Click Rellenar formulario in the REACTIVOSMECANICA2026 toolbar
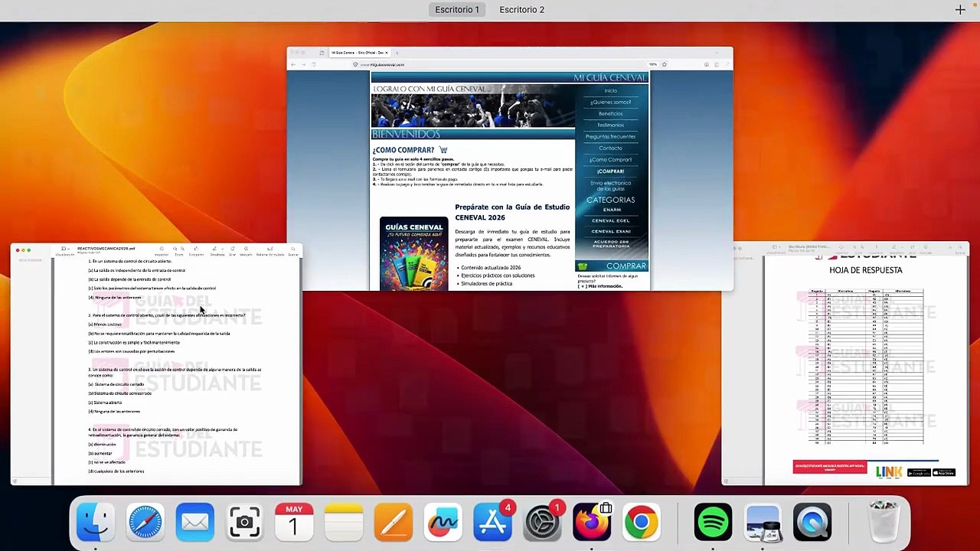The height and width of the screenshot is (551, 980). [x=269, y=249]
